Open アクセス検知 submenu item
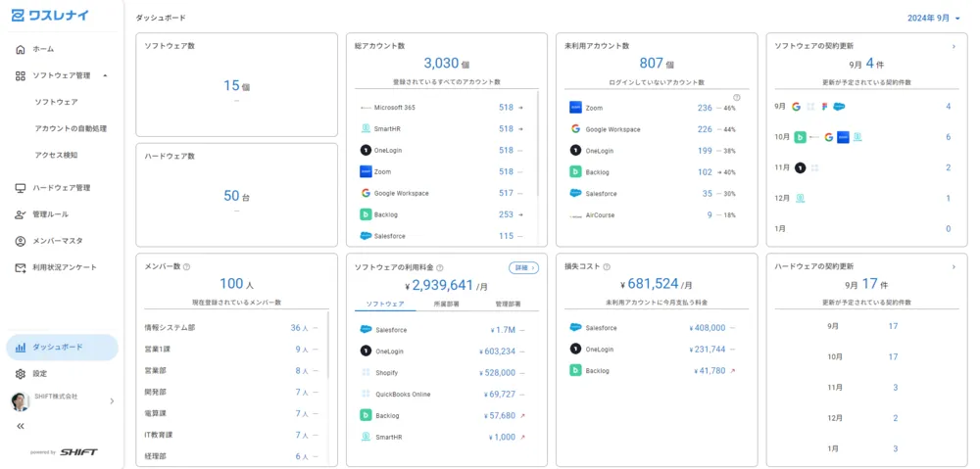This screenshot has width=980, height=469. (x=56, y=155)
